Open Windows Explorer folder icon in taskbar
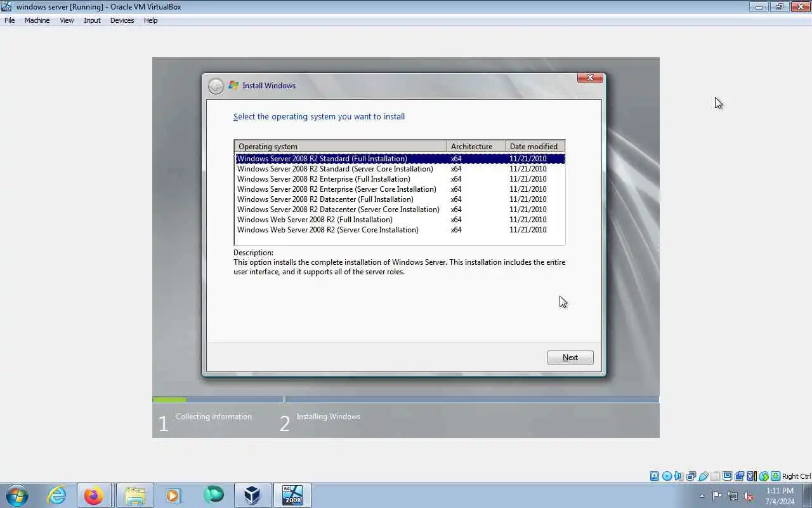Viewport: 812px width, 508px height. pyautogui.click(x=134, y=495)
